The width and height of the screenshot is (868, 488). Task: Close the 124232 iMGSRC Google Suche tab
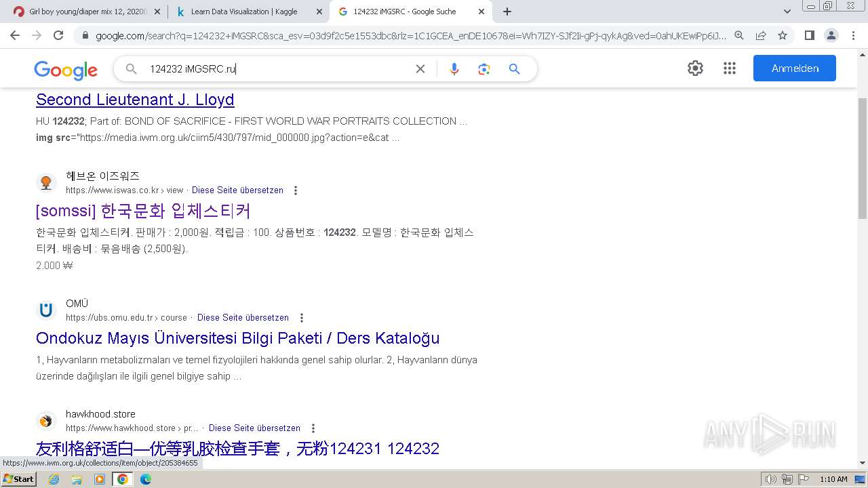pos(481,12)
